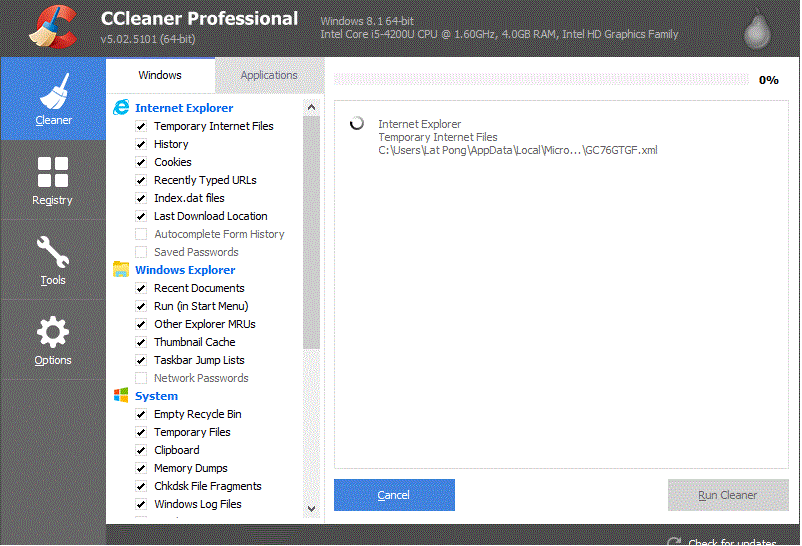This screenshot has height=546, width=802.
Task: Click the cleaner list scrollbar thumb
Action: click(311, 233)
